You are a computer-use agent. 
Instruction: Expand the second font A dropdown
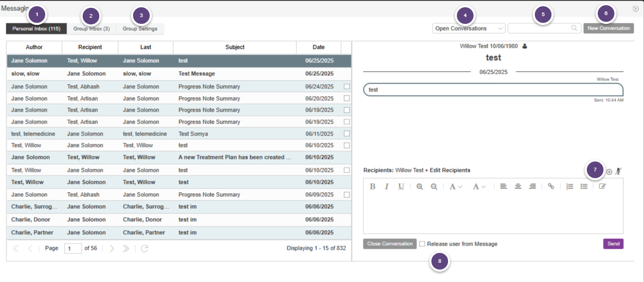point(479,186)
